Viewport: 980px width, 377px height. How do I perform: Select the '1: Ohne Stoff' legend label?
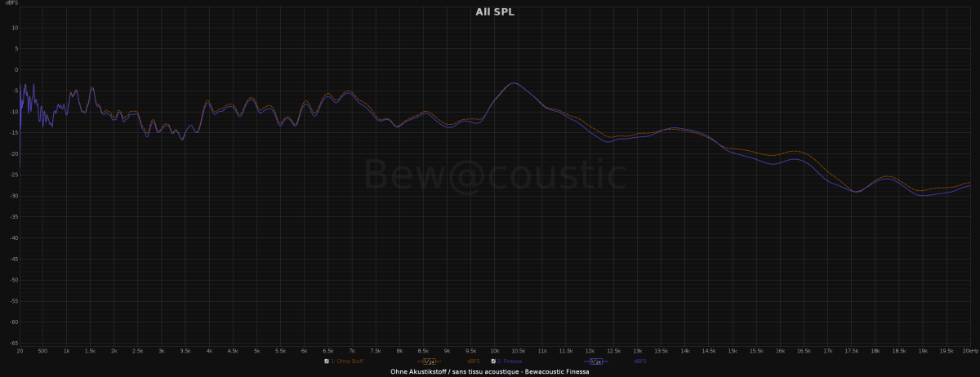pos(347,361)
